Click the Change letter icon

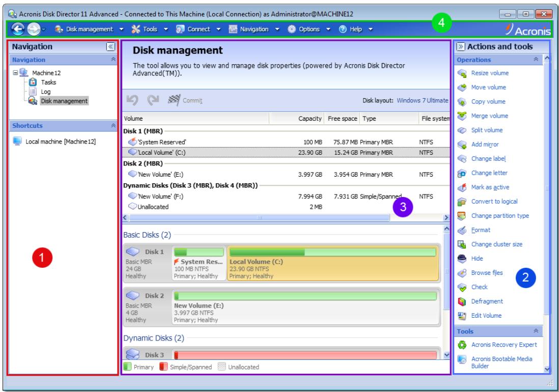[462, 173]
